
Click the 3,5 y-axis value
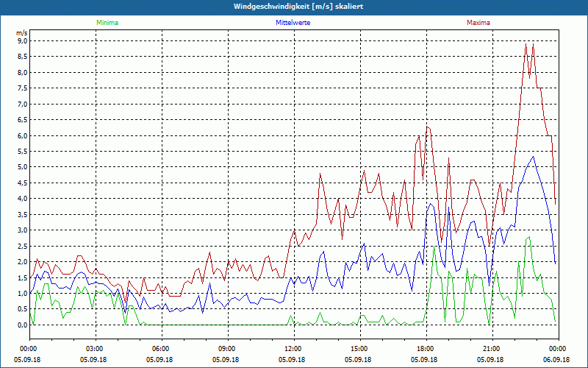pyautogui.click(x=23, y=214)
